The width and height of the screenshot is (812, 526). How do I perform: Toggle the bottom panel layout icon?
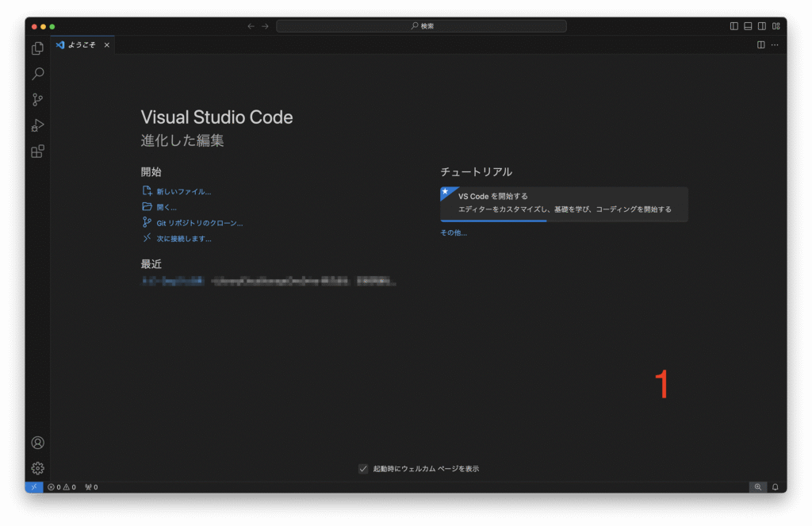point(748,26)
